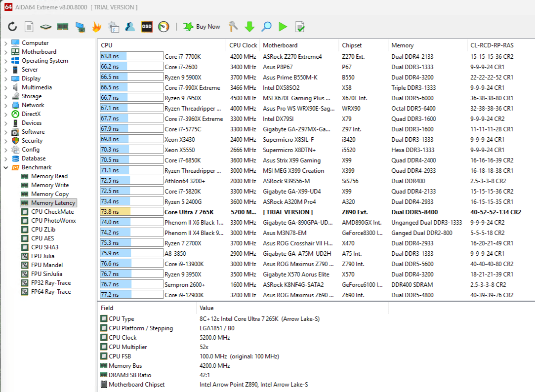Screen dimensions: 535x392
Task: Open Preferences with the tools icon
Action: click(233, 27)
